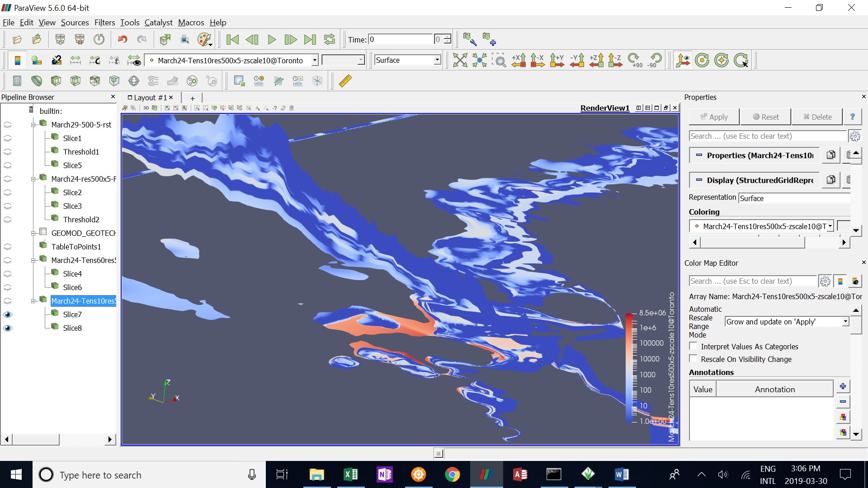Jump to the last frame

coord(310,40)
